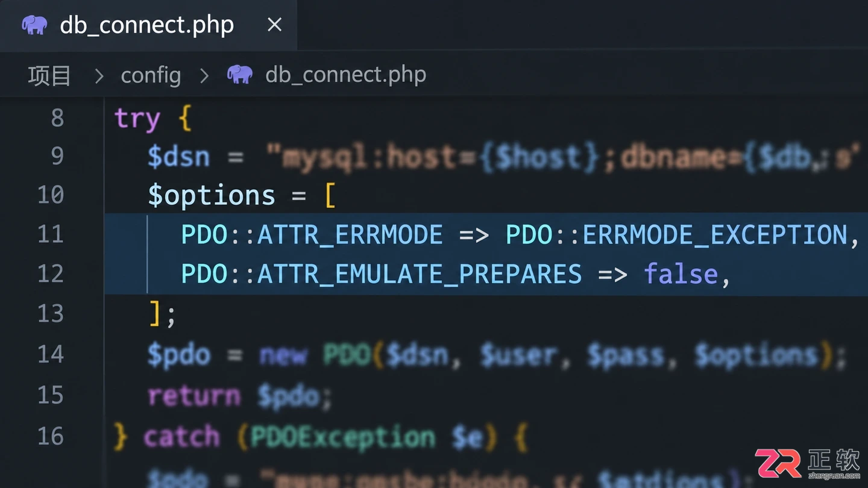Viewport: 868px width, 488px height.
Task: Click the opening square bracket on line 10
Action: click(x=330, y=196)
